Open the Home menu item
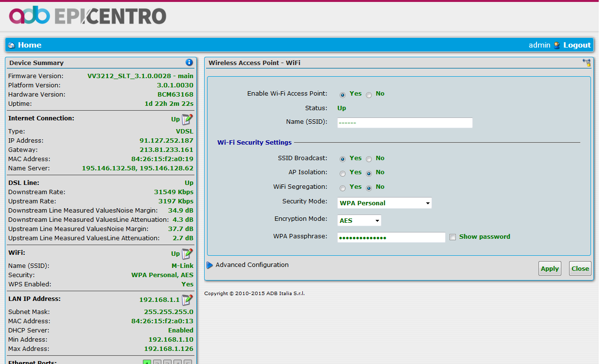Viewport: 607px width, 364px height. point(30,45)
